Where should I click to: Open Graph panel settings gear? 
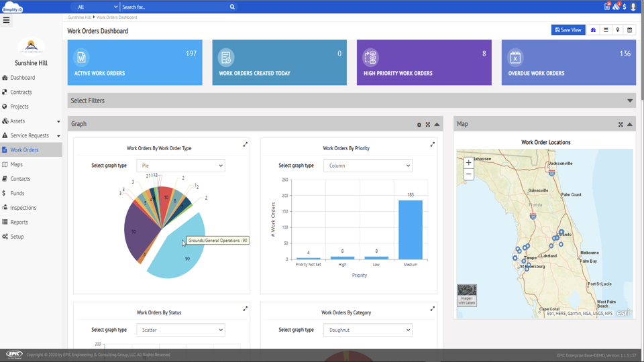pos(419,125)
